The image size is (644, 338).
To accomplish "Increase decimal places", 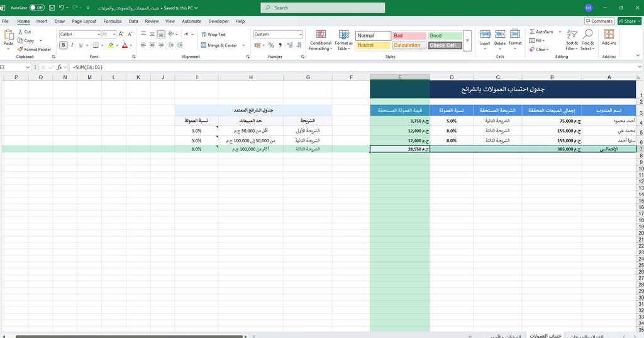I will point(290,45).
